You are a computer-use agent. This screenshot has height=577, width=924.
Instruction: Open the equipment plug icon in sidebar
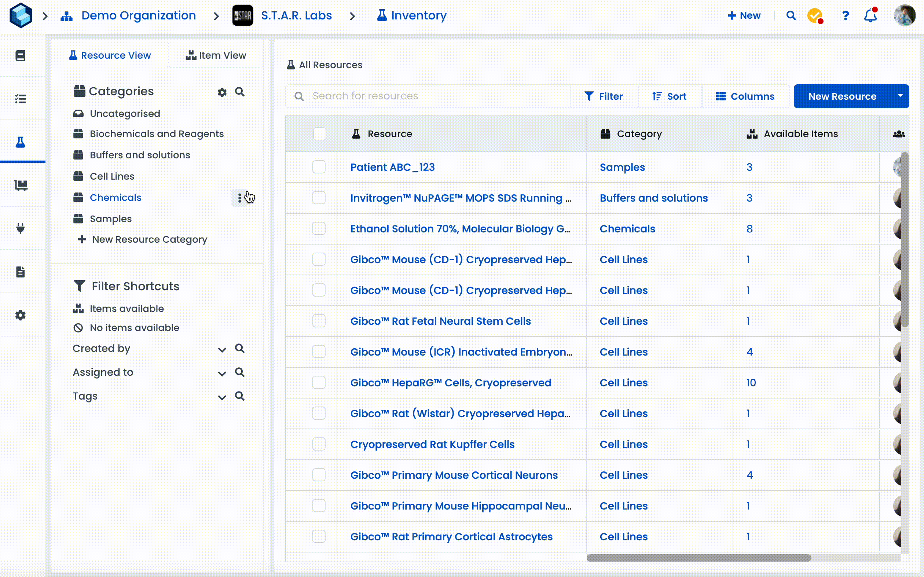[x=21, y=228]
